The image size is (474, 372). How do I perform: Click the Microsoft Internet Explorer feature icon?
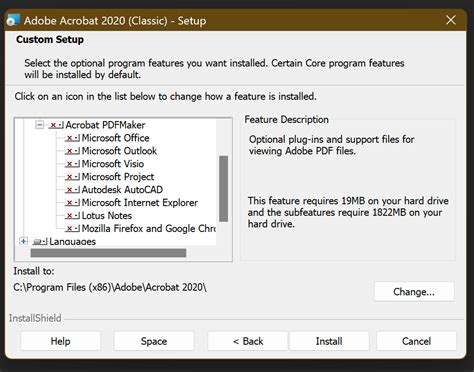pos(72,203)
